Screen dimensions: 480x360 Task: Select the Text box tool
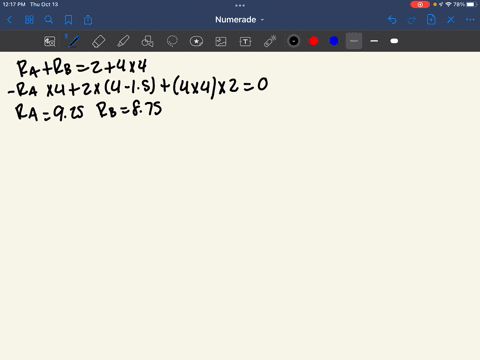coord(245,41)
